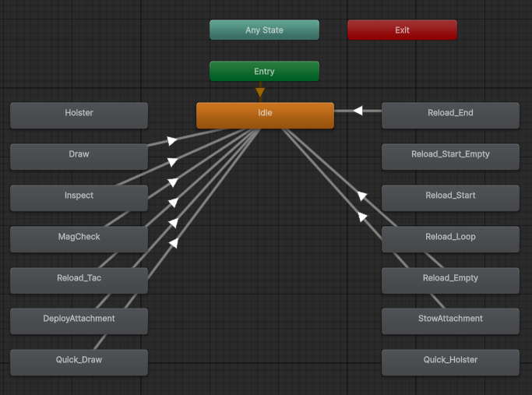Select the Reload_Loop state node
This screenshot has width=532, height=395.
(x=450, y=239)
